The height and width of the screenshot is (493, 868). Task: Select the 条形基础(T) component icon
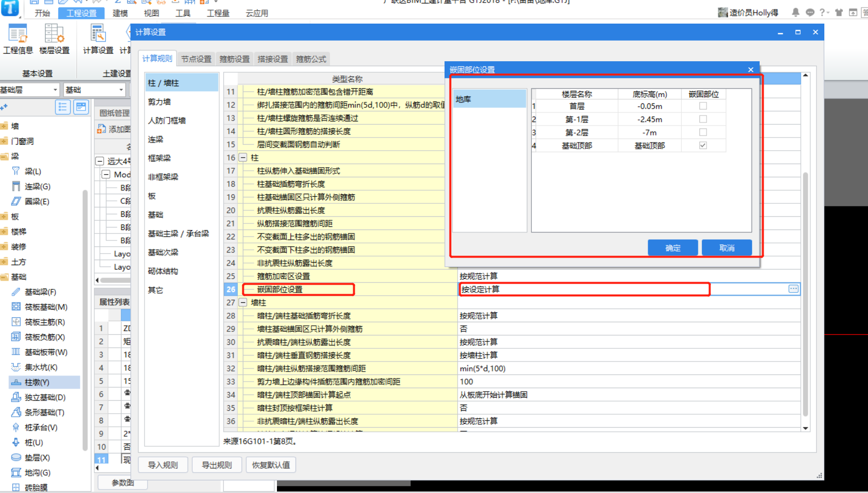pyautogui.click(x=16, y=412)
